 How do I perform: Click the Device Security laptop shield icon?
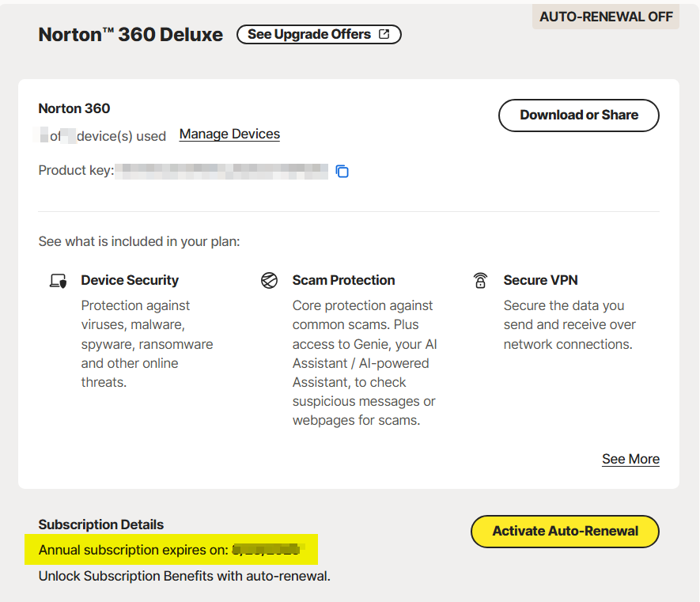58,281
